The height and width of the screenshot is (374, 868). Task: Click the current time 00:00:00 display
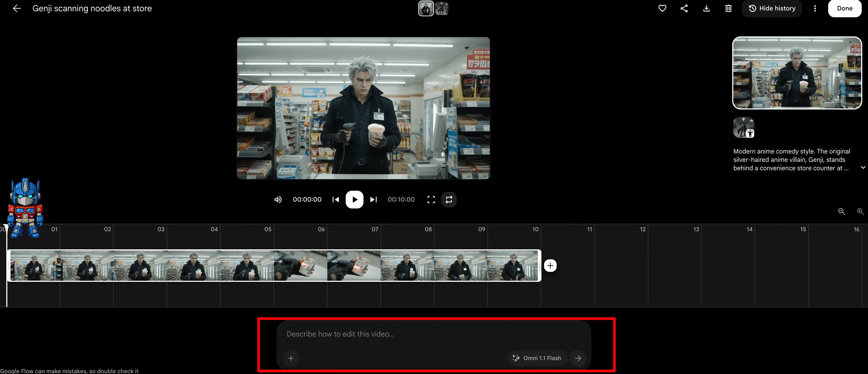[x=307, y=200]
